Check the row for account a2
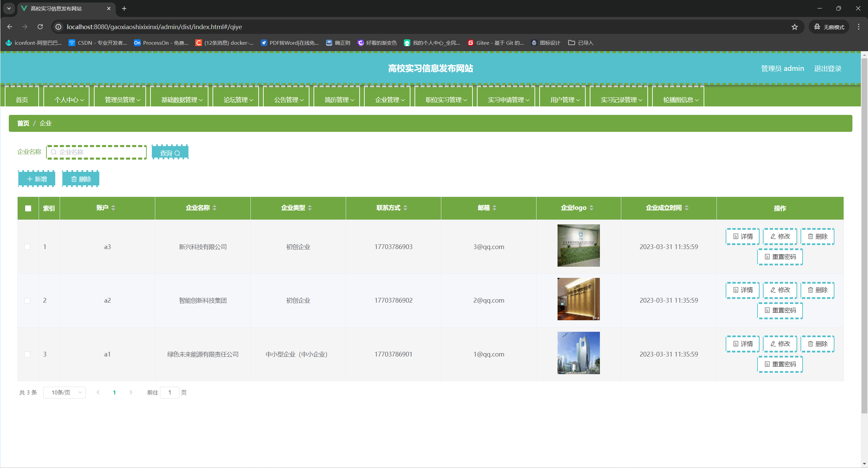The image size is (868, 468). point(27,301)
